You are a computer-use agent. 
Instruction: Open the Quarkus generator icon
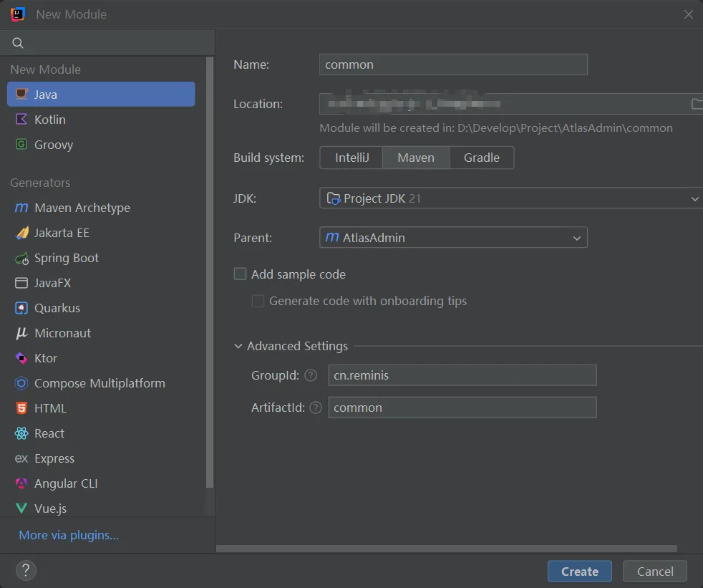tap(21, 308)
